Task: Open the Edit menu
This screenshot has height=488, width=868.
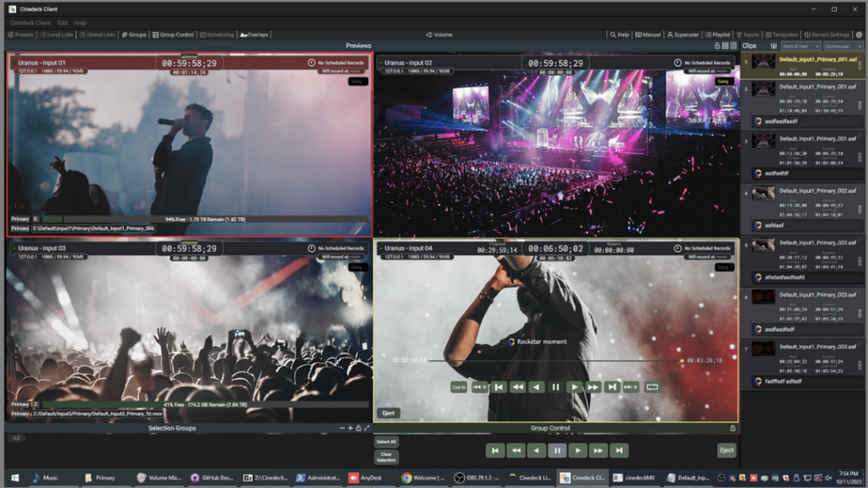Action: [x=63, y=23]
